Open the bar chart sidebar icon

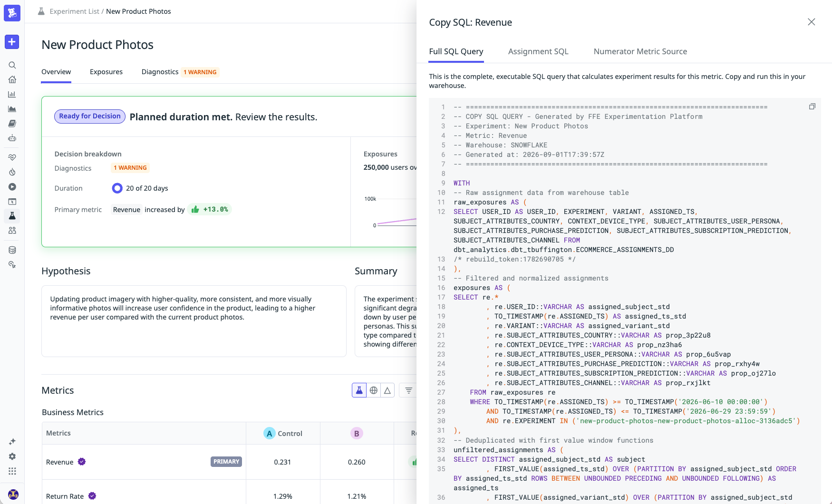[12, 94]
